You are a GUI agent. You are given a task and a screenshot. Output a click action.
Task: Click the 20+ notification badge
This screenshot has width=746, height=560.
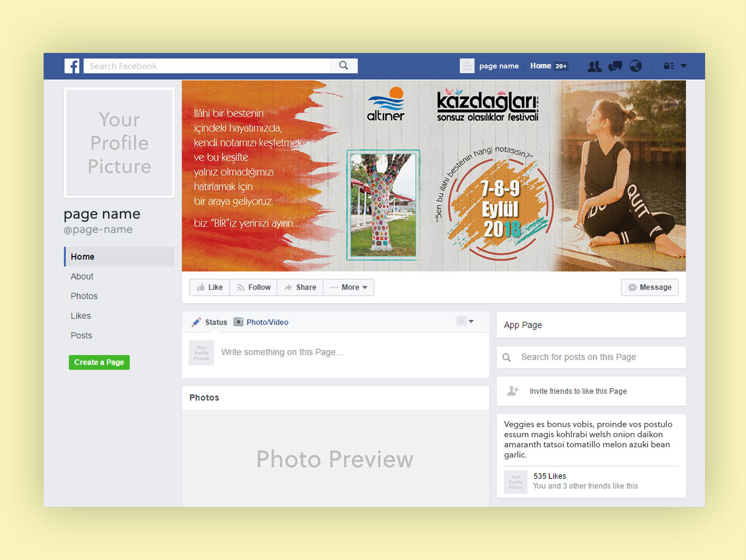pos(561,66)
